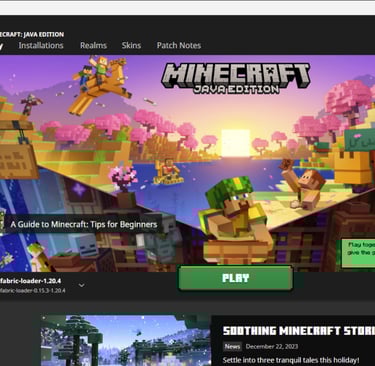The height and width of the screenshot is (366, 375).
Task: Click the December 22, 2023 date text
Action: 272,346
